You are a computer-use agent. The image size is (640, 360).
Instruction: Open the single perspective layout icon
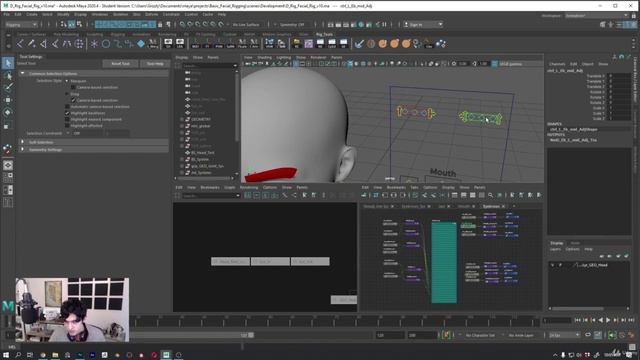pos(8,165)
